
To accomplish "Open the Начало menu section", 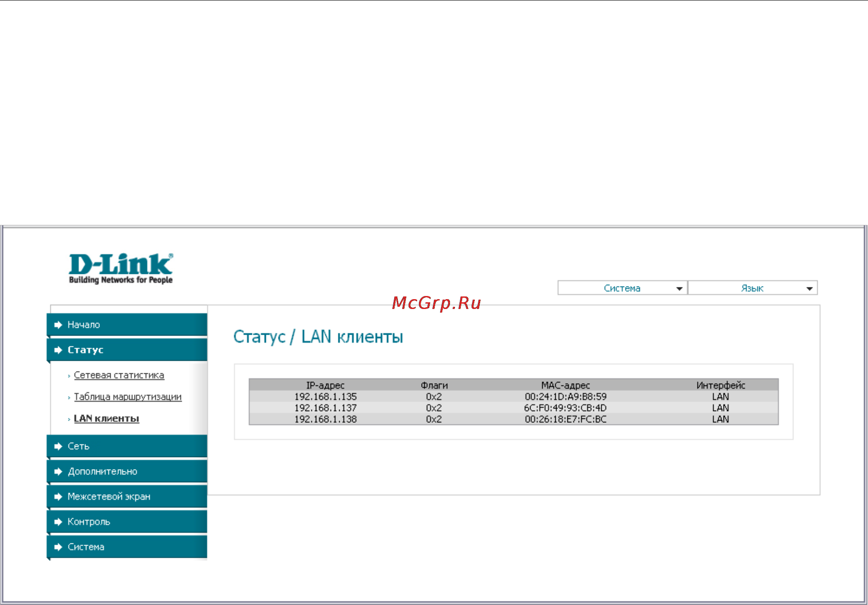I will click(127, 325).
